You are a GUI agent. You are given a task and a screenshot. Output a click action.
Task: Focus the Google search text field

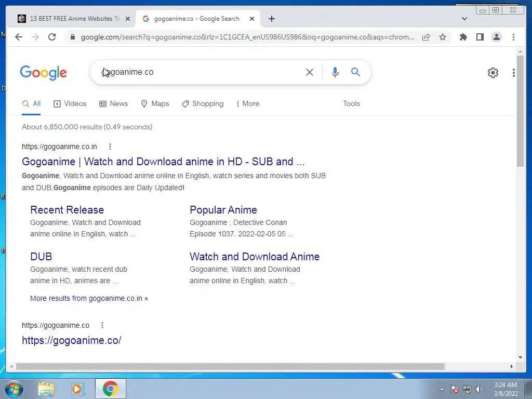point(200,72)
